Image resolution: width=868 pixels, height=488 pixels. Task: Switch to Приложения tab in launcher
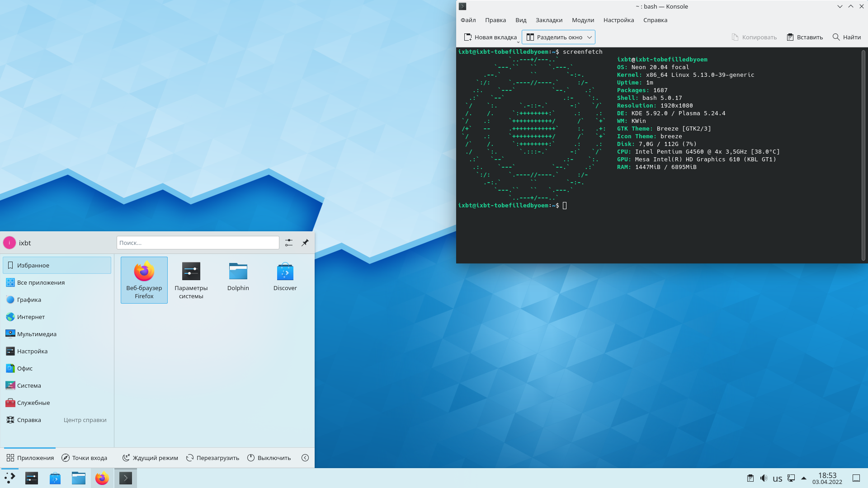coord(29,458)
